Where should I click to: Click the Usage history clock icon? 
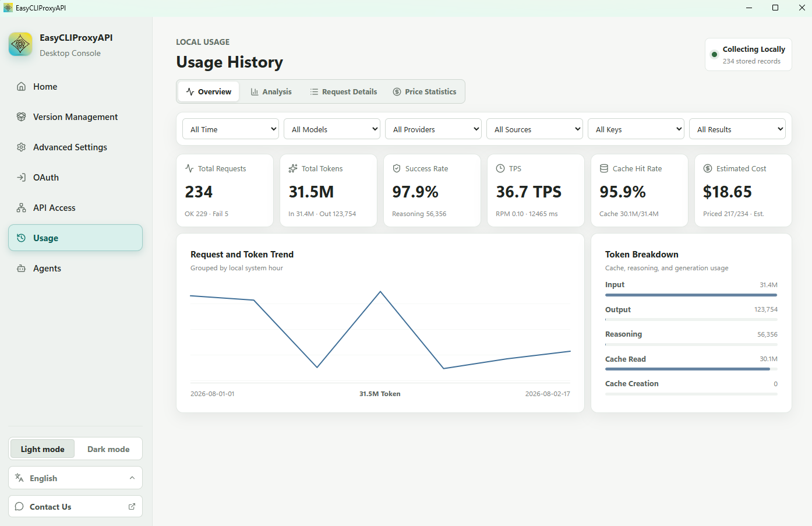coord(22,238)
